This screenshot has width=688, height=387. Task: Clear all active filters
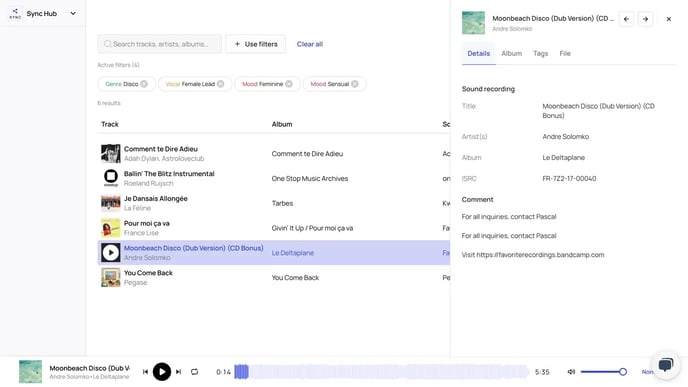tap(310, 44)
